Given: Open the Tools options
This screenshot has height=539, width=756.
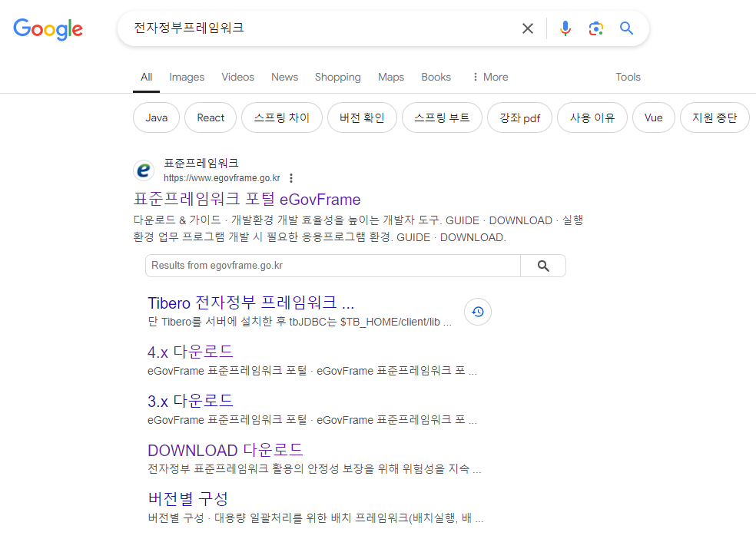Looking at the screenshot, I should [x=628, y=77].
